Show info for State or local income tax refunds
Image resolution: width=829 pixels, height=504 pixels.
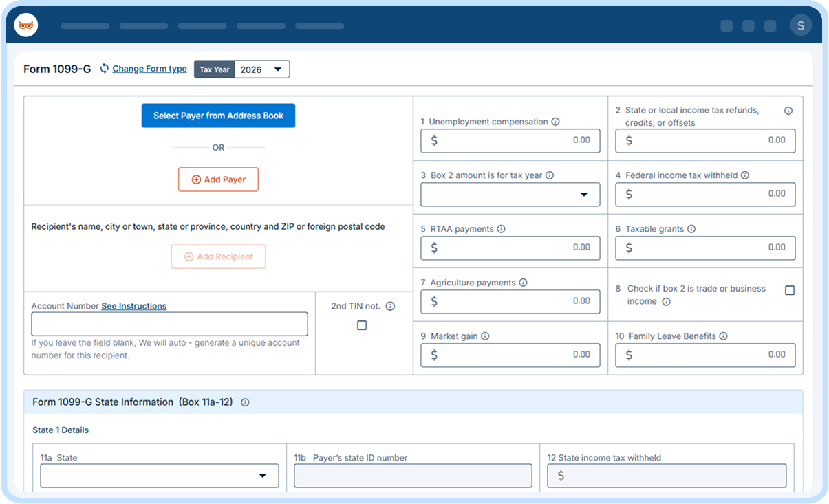click(788, 111)
